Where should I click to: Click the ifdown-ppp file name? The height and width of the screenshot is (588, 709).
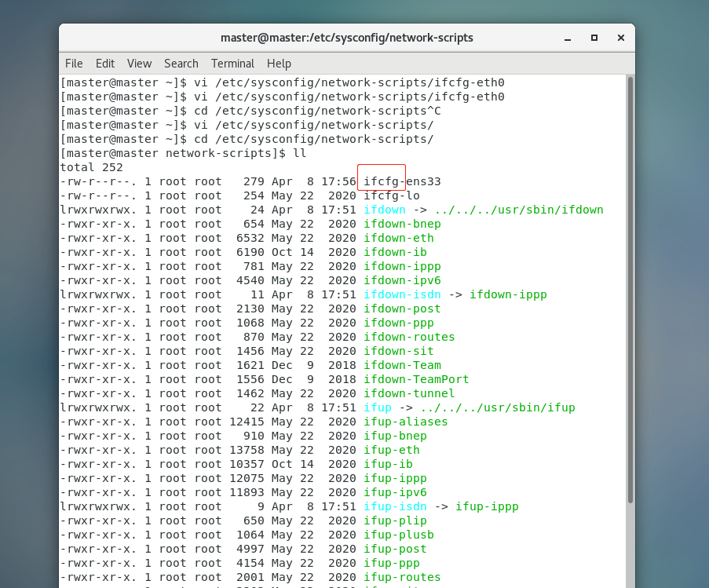pyautogui.click(x=398, y=323)
